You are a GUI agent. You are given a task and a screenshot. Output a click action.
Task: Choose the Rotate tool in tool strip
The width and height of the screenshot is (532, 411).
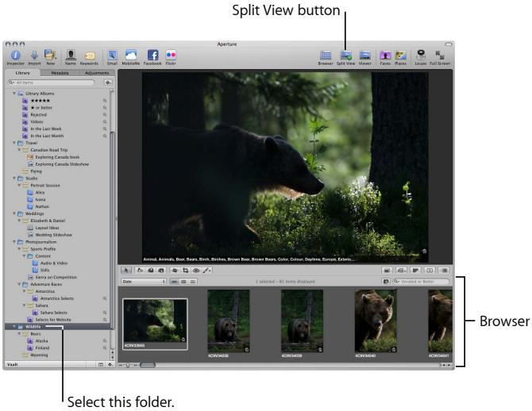[140, 271]
